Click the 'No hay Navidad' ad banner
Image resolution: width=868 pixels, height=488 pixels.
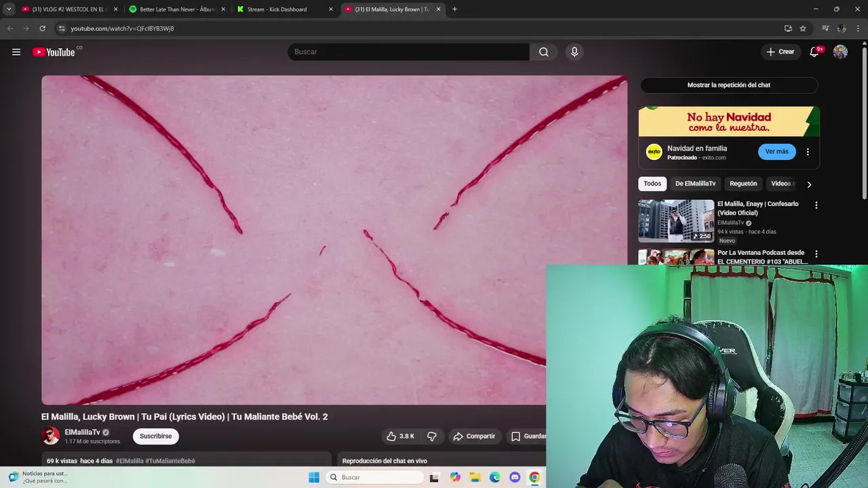[x=729, y=122]
